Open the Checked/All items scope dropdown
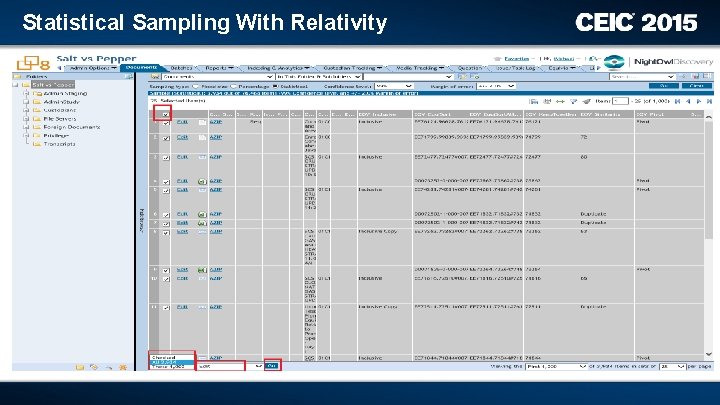 (172, 362)
